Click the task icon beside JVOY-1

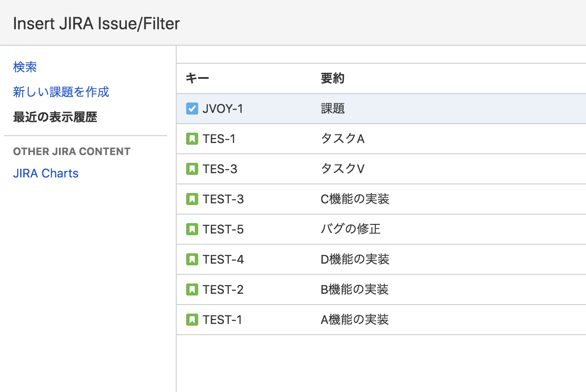192,109
